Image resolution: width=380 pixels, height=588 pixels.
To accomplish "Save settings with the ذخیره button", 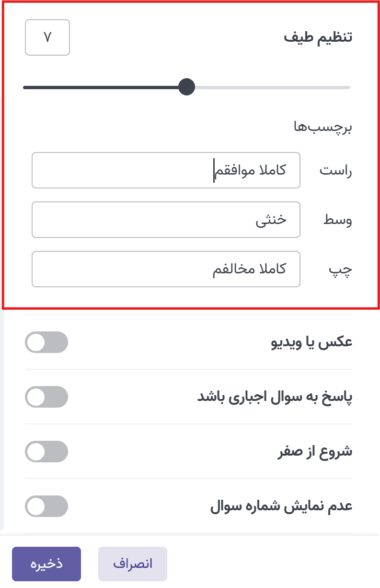I will pos(46,564).
